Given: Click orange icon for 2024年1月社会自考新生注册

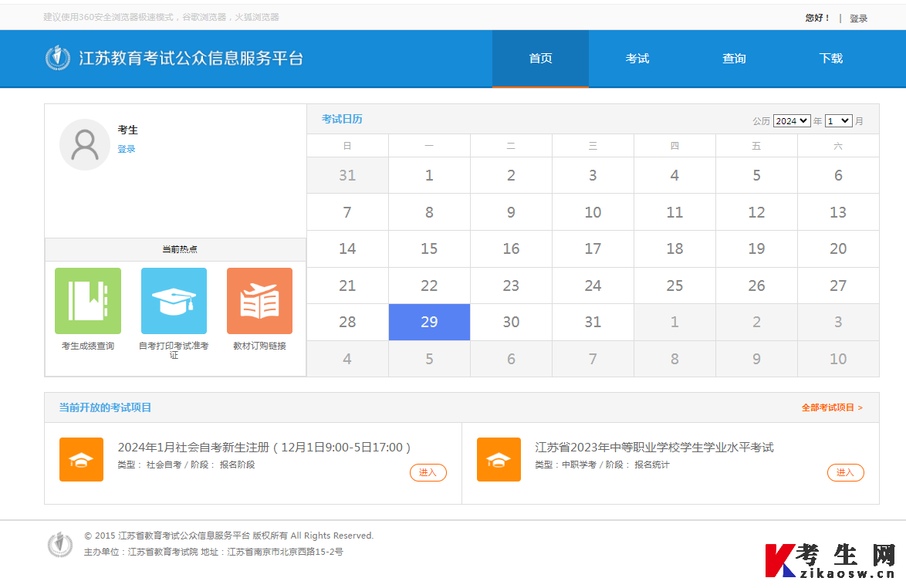Looking at the screenshot, I should pyautogui.click(x=82, y=459).
